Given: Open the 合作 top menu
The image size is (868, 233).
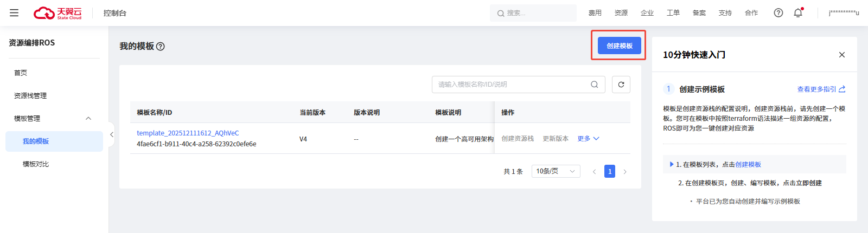Looking at the screenshot, I should point(751,13).
